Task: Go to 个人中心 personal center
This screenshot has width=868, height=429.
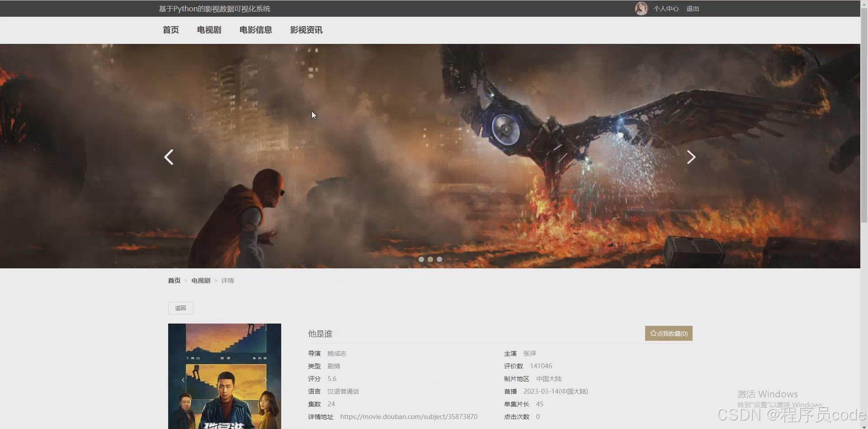Action: coord(666,9)
